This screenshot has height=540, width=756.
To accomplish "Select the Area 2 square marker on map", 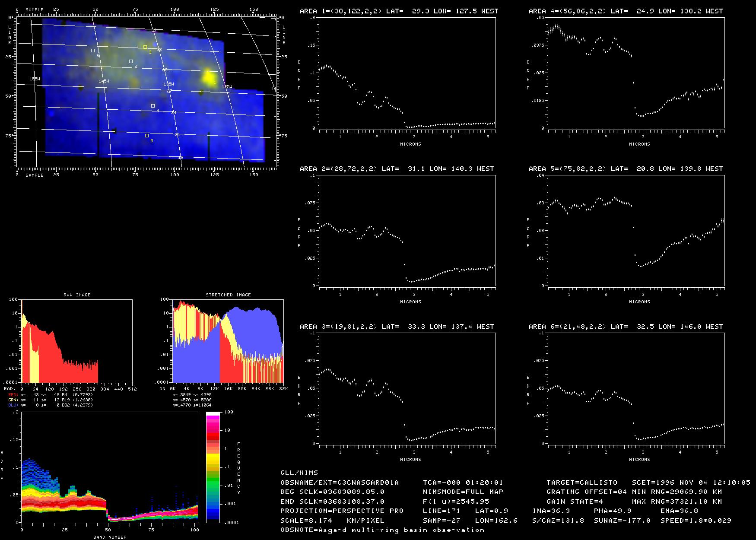I will click(131, 61).
